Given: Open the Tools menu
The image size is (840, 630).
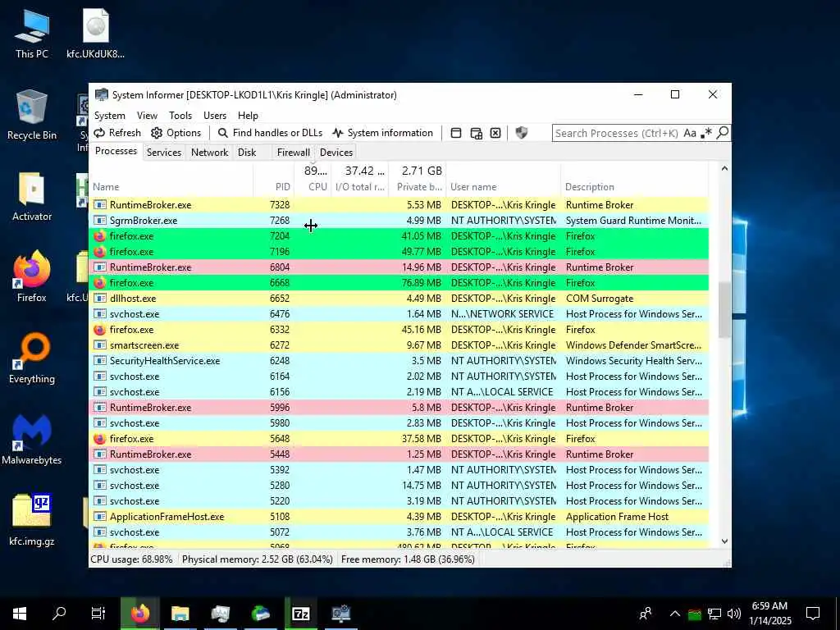Looking at the screenshot, I should (x=180, y=115).
